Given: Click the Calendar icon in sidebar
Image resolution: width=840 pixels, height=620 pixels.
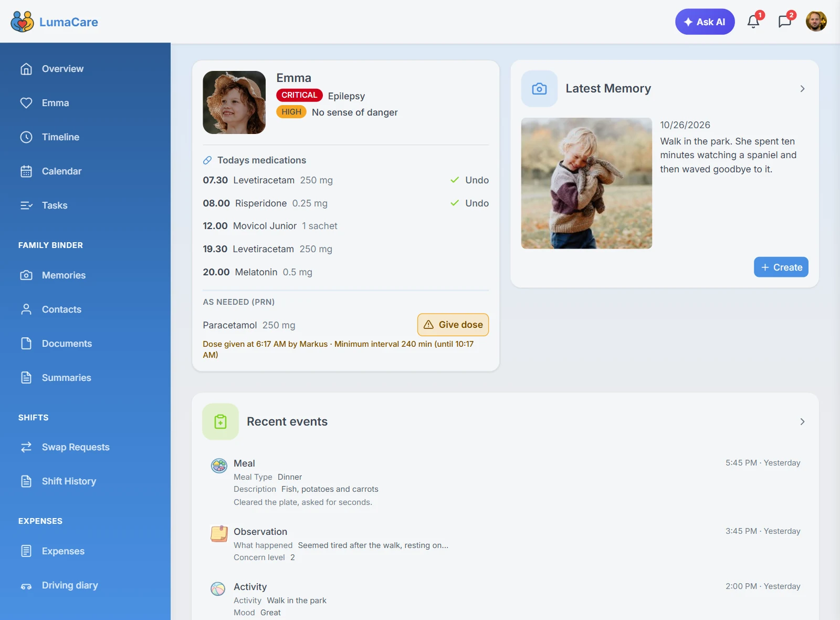Looking at the screenshot, I should point(26,171).
